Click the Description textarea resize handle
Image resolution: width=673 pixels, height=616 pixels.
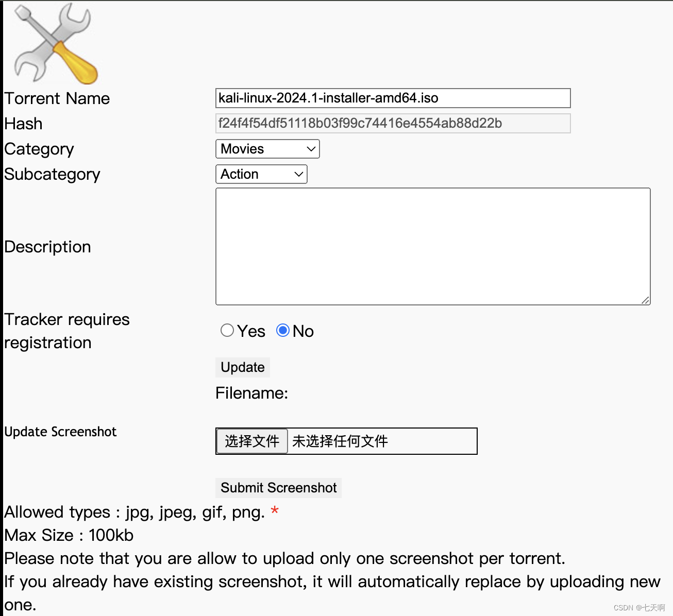[x=645, y=300]
